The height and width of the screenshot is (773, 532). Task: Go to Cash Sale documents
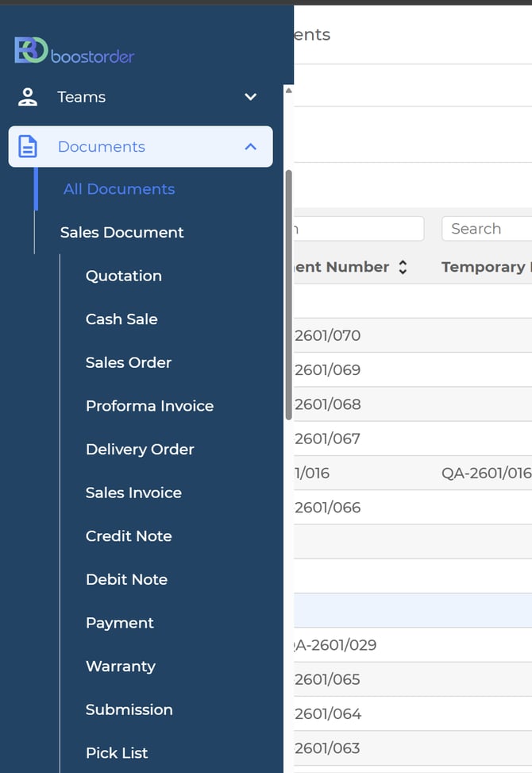(121, 319)
